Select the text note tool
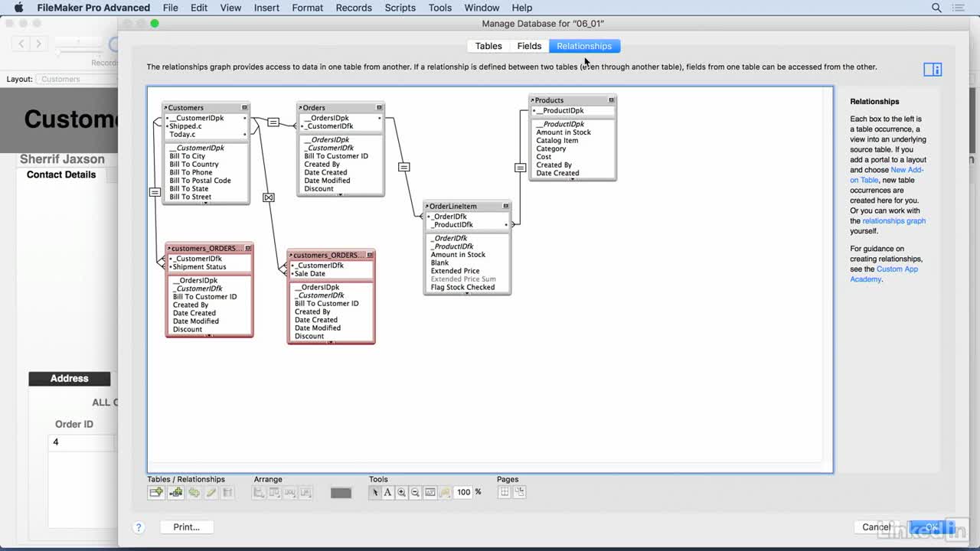 tap(387, 493)
